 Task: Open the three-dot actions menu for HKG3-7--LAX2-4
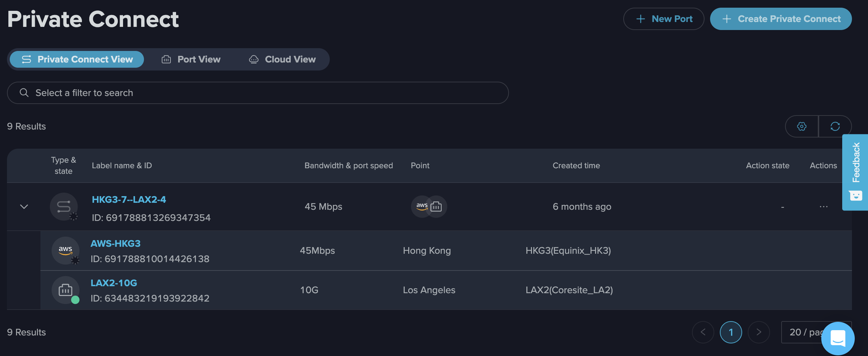tap(823, 207)
